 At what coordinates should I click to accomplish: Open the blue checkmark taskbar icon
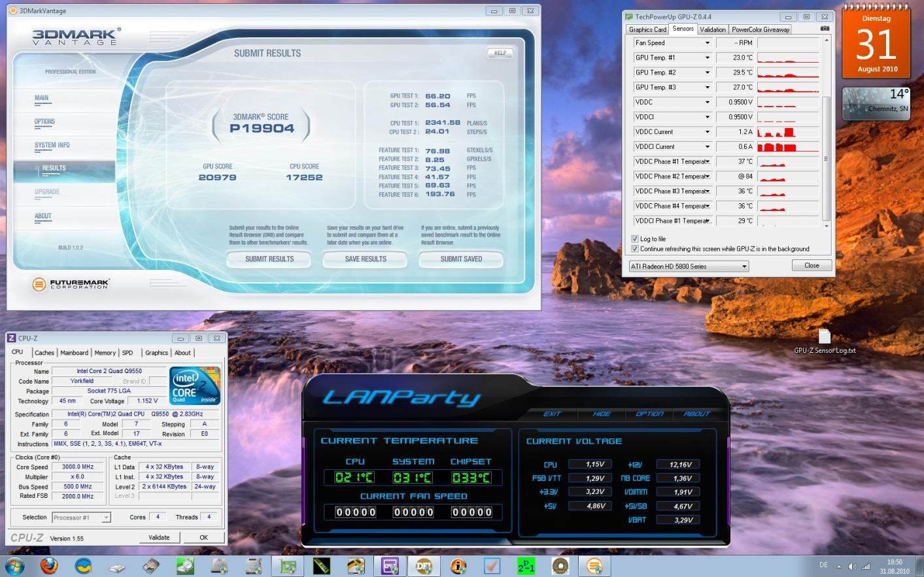click(492, 566)
